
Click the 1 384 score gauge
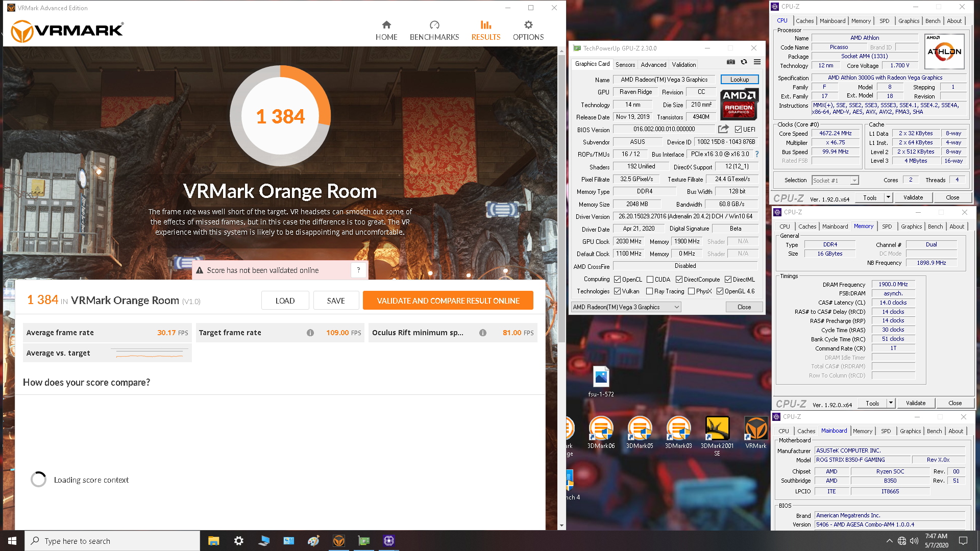tap(280, 116)
